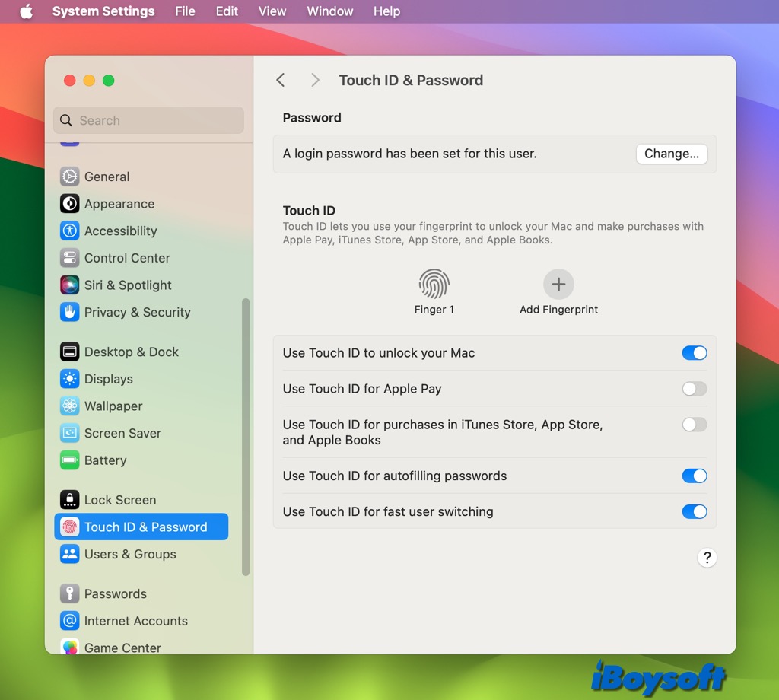Toggle Touch ID for autofilling passwords
The image size is (779, 700).
[695, 476]
